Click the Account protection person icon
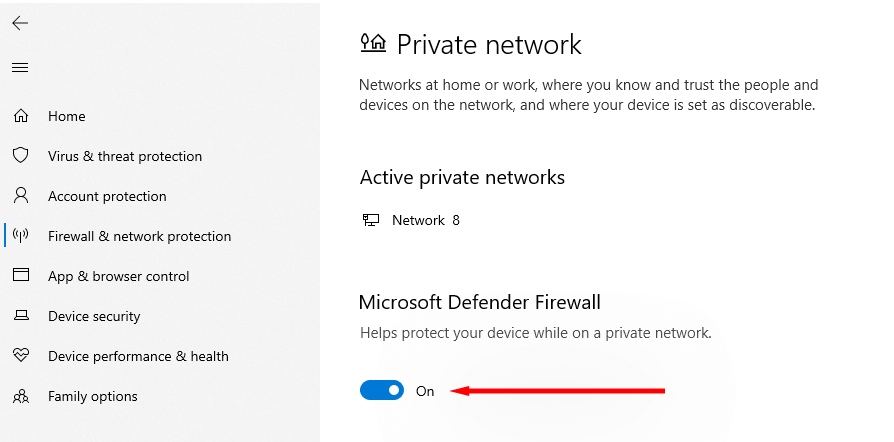 tap(20, 196)
